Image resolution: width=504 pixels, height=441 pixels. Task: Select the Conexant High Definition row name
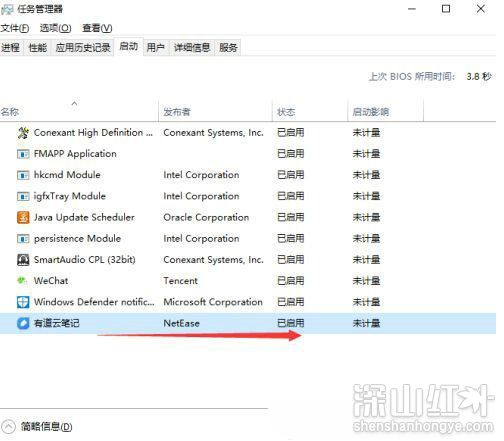tap(93, 133)
